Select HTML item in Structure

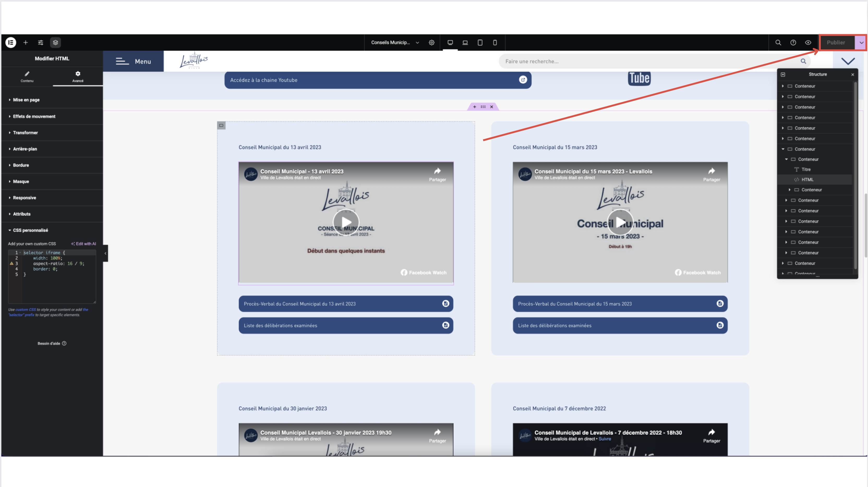(x=807, y=179)
